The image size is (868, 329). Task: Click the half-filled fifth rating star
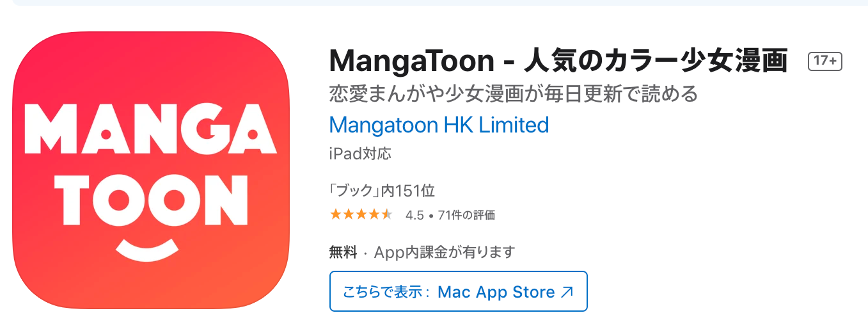386,215
